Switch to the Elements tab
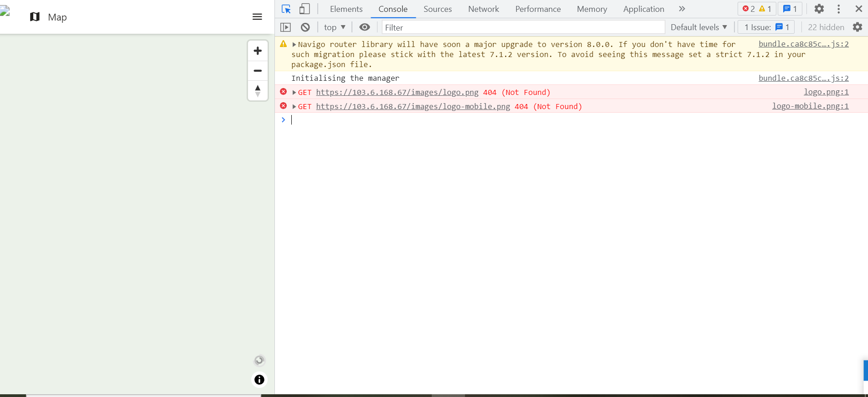Image resolution: width=868 pixels, height=397 pixels. (346, 9)
